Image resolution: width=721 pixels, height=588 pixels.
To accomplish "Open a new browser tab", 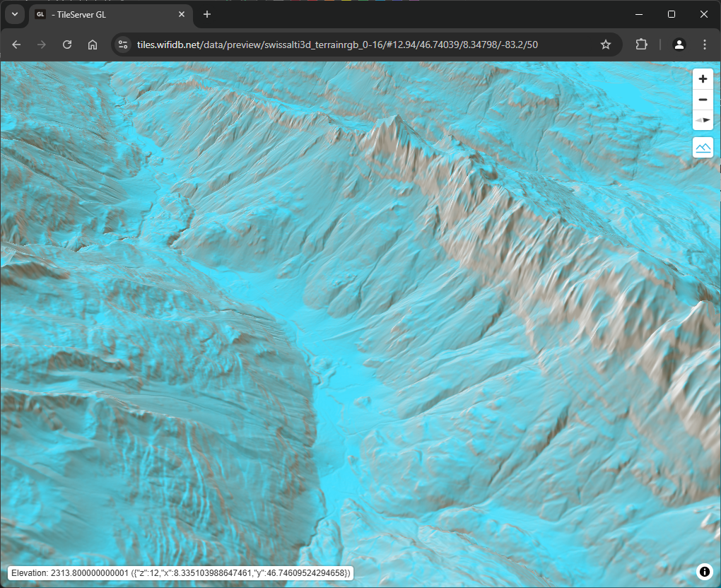I will click(207, 14).
